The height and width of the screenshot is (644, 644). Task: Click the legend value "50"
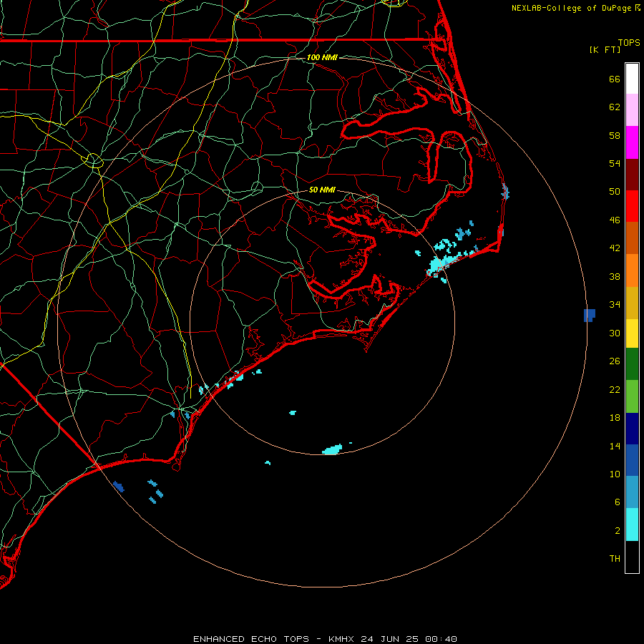coord(615,192)
